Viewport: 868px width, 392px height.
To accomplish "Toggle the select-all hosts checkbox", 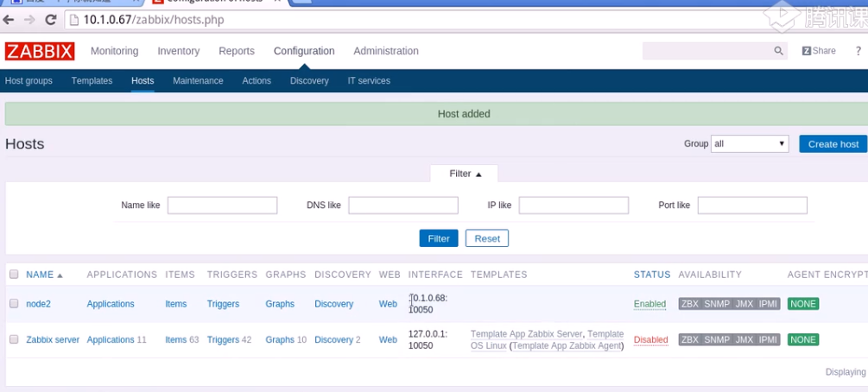I will click(15, 274).
